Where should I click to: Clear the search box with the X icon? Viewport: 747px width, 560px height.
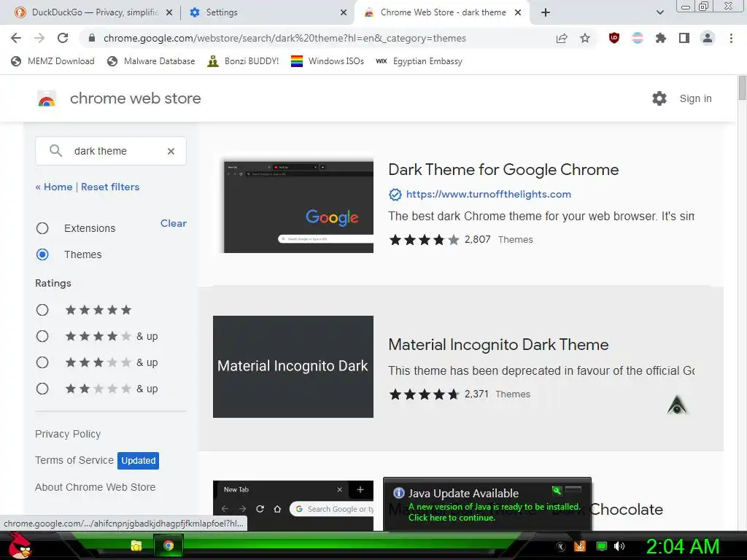coord(171,151)
